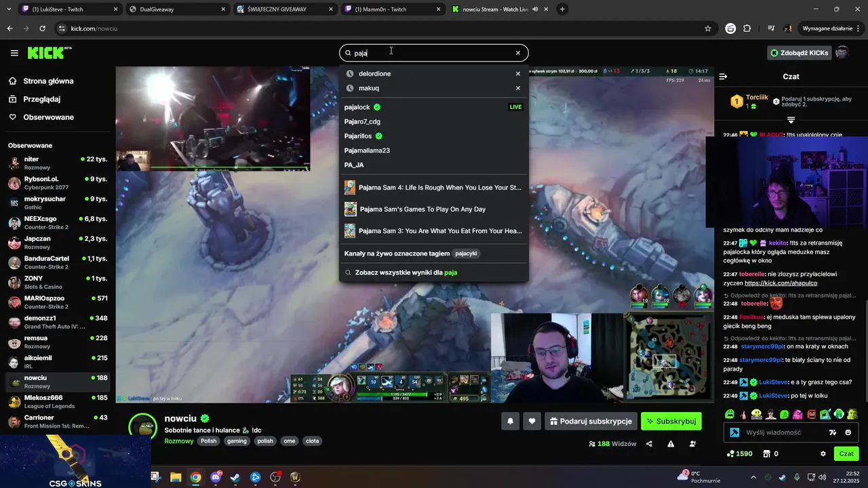868x488 pixels.
Task: Open Pajama Sam 3 category result
Action: click(x=433, y=231)
